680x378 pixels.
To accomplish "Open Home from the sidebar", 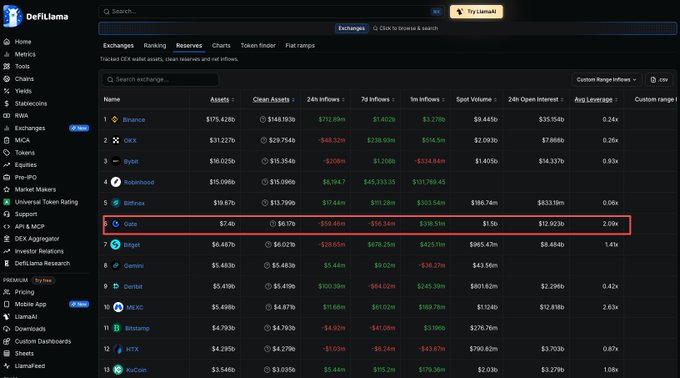I will pos(23,42).
